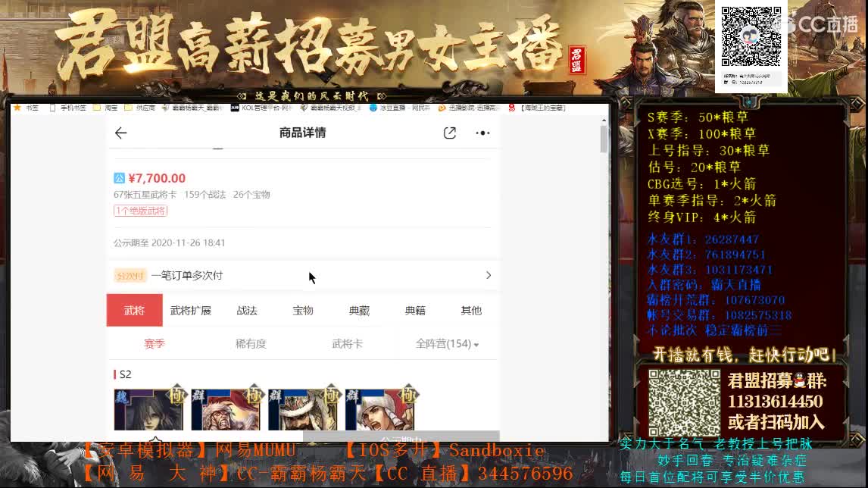Select the first 群 hero card thumbnail
The height and width of the screenshot is (488, 868).
click(225, 408)
